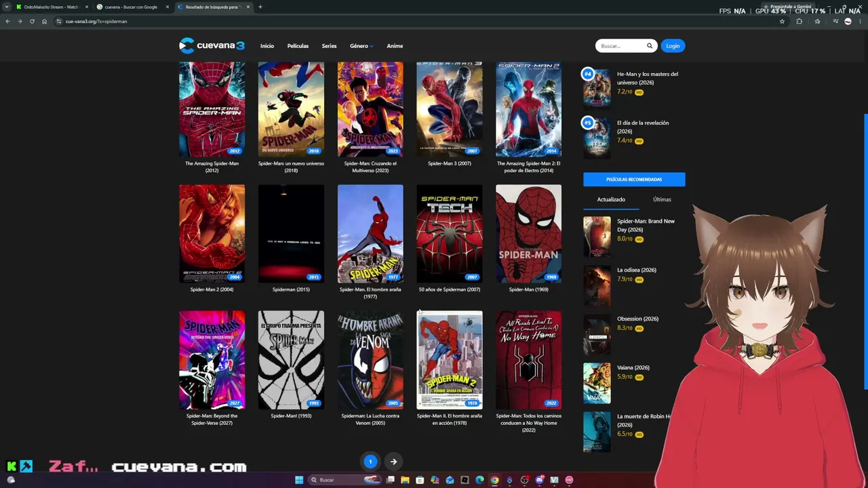Open Spider-Man: Brand New Day (2026) link
868x488 pixels.
[646, 225]
